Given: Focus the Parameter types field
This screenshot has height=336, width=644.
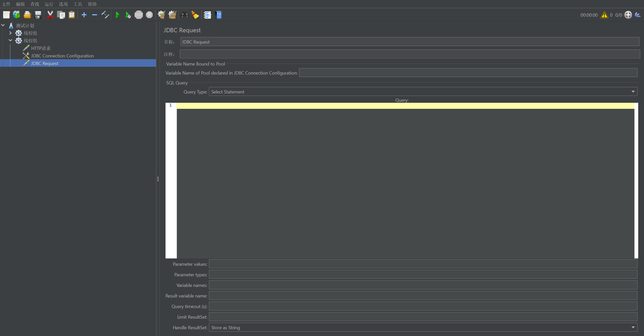Looking at the screenshot, I should pyautogui.click(x=423, y=275).
